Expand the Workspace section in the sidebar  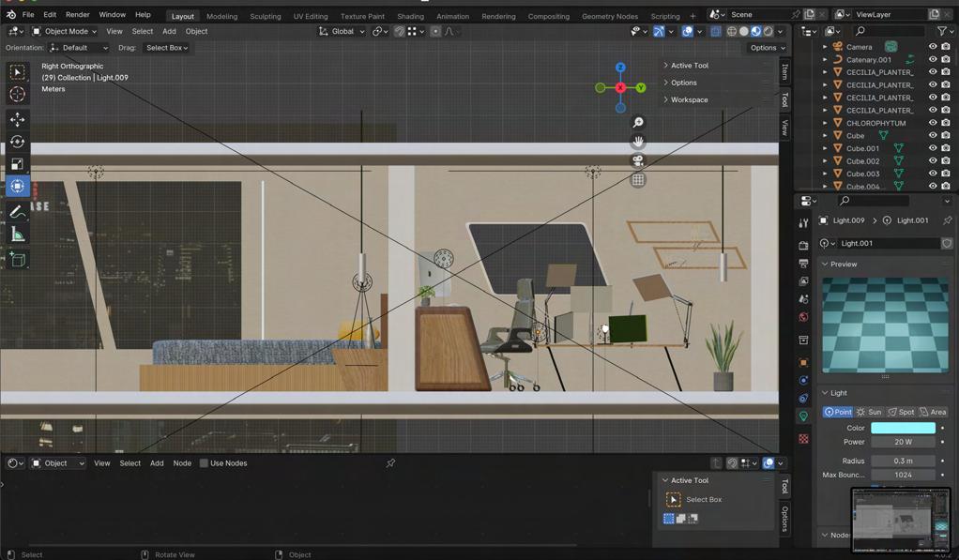pos(689,99)
